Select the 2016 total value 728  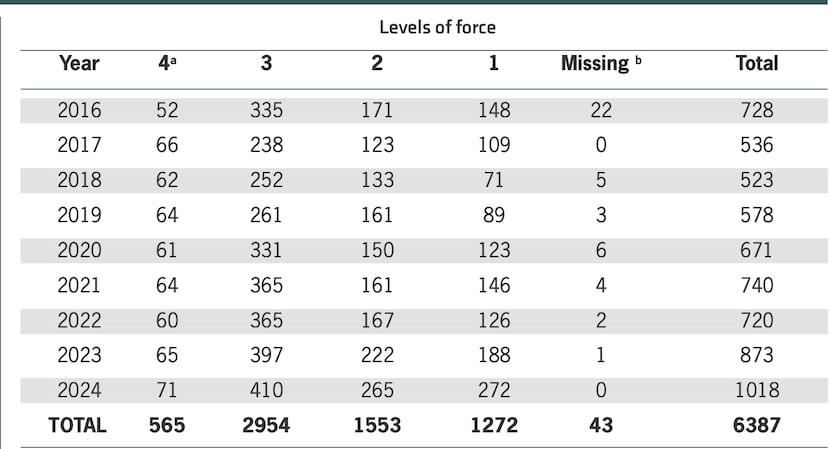tap(756, 110)
